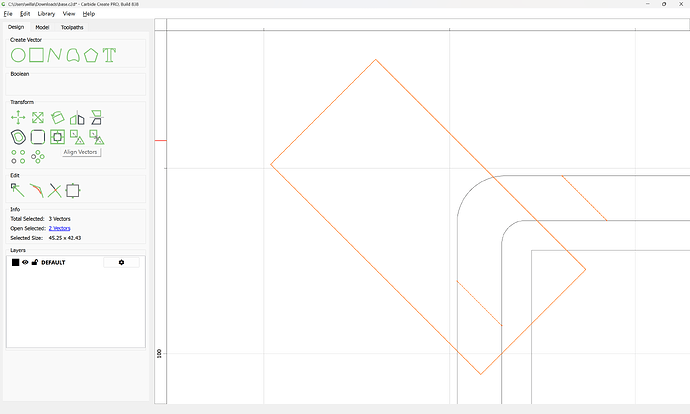Viewport: 690px width, 414px height.
Task: Switch to the Model tab
Action: pos(42,27)
